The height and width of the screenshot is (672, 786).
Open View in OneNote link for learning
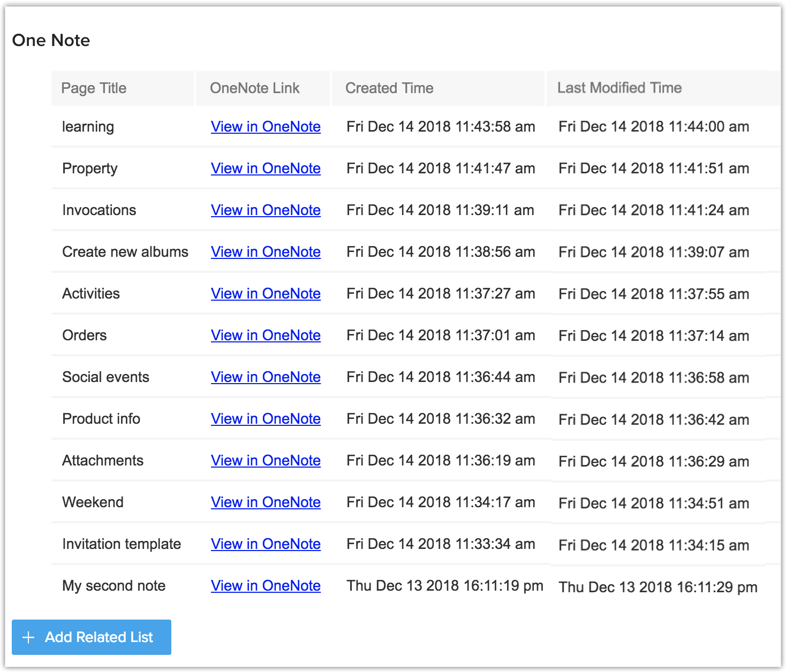point(266,127)
